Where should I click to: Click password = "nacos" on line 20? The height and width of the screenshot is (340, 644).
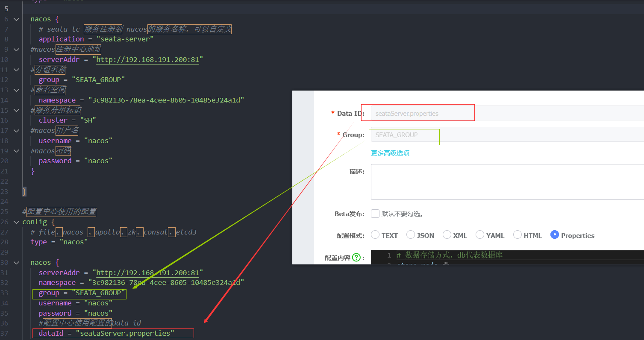tap(76, 161)
